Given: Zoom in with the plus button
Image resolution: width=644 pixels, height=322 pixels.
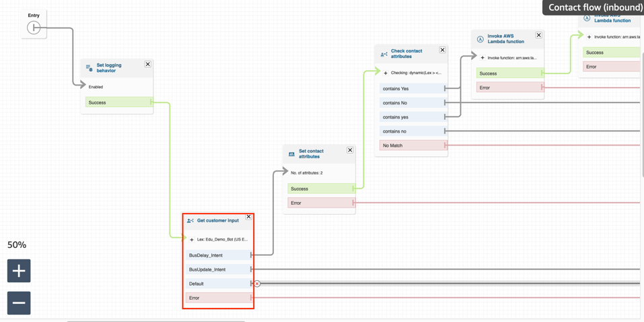Looking at the screenshot, I should click(x=19, y=271).
